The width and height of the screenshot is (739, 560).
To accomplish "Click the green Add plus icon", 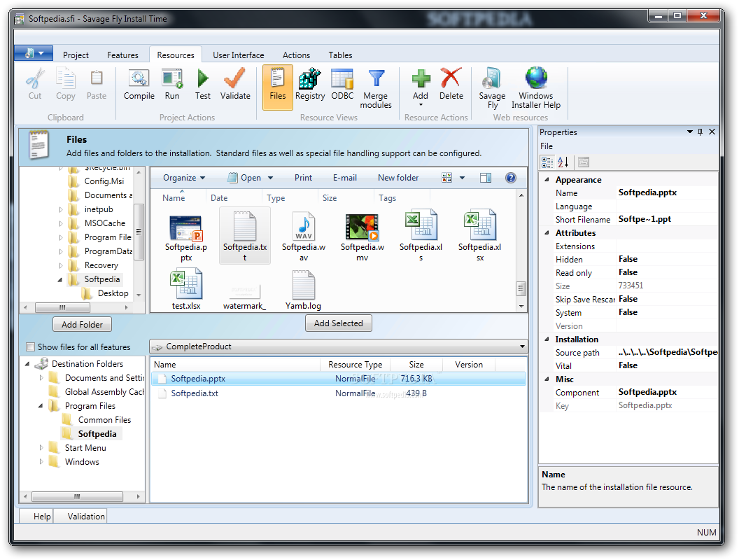I will point(421,78).
